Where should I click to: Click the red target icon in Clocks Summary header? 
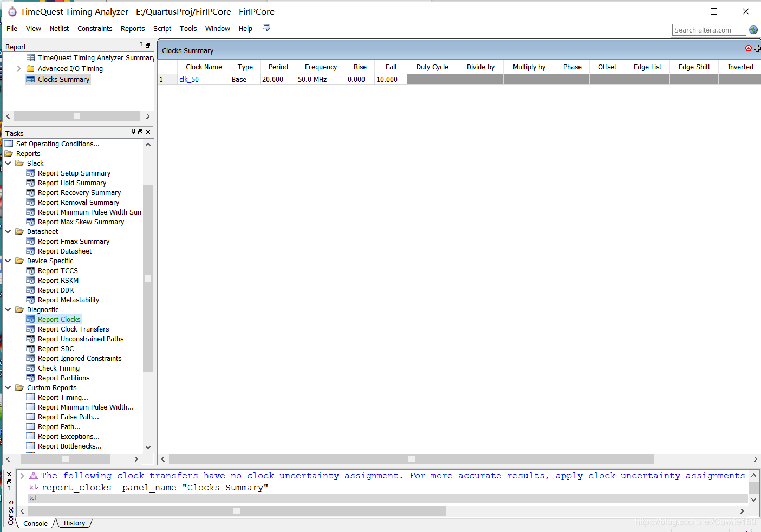pos(749,48)
